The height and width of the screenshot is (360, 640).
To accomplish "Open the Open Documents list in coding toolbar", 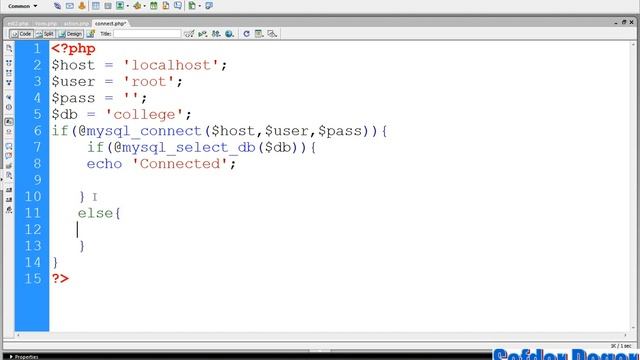I will pyautogui.click(x=9, y=49).
